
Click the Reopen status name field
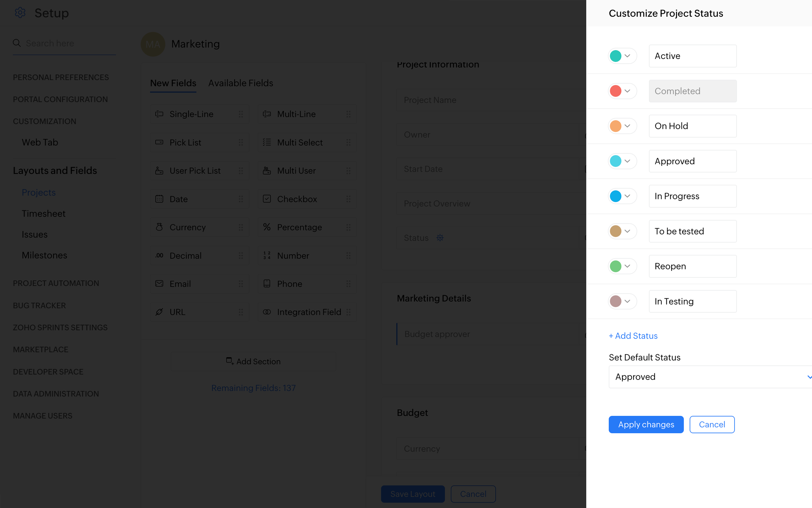(692, 266)
